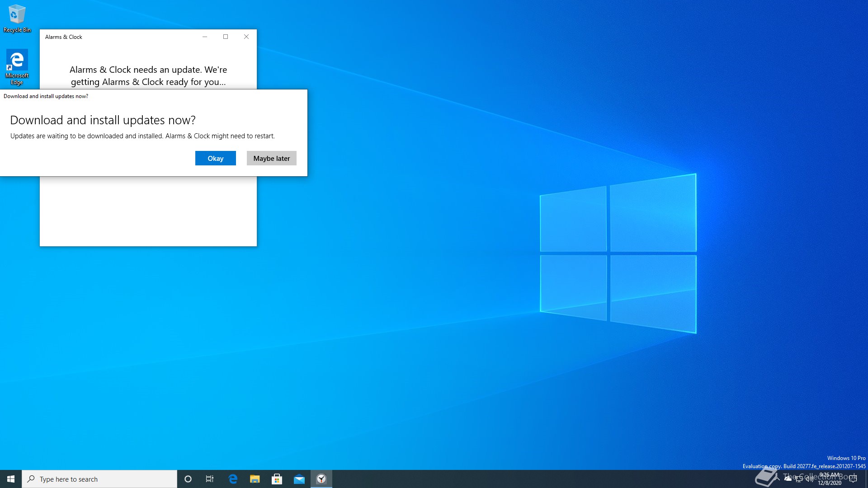Open Cortana from the taskbar
Viewport: 868px width, 488px height.
tap(188, 479)
